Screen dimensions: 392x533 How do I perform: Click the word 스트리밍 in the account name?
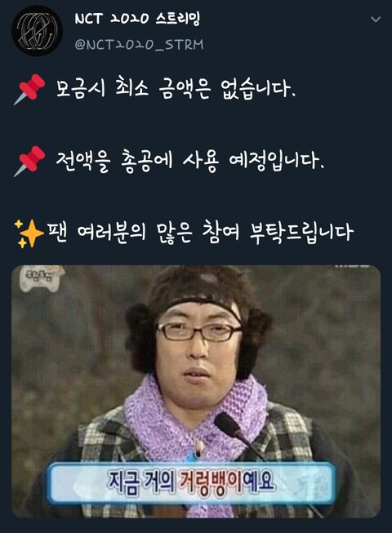click(x=178, y=19)
